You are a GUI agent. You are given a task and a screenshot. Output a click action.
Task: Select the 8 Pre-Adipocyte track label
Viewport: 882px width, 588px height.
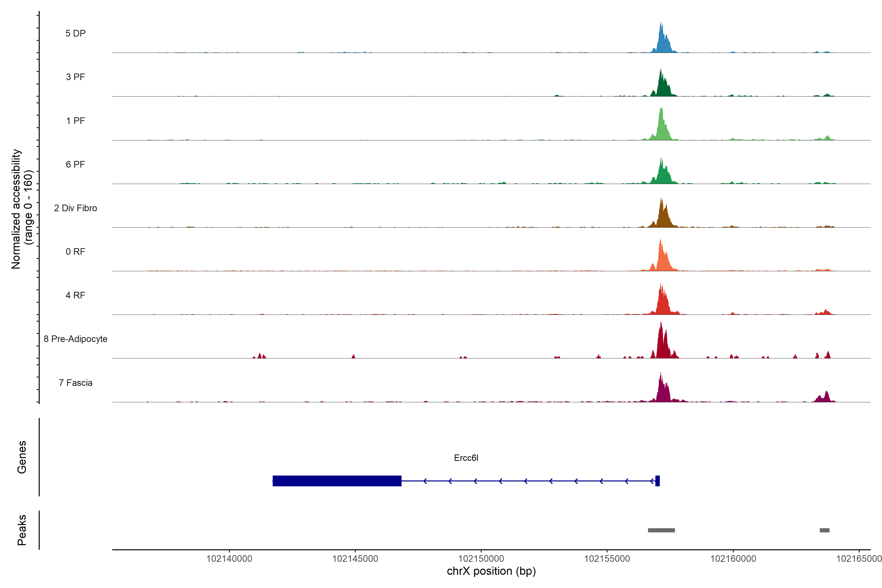tap(75, 339)
